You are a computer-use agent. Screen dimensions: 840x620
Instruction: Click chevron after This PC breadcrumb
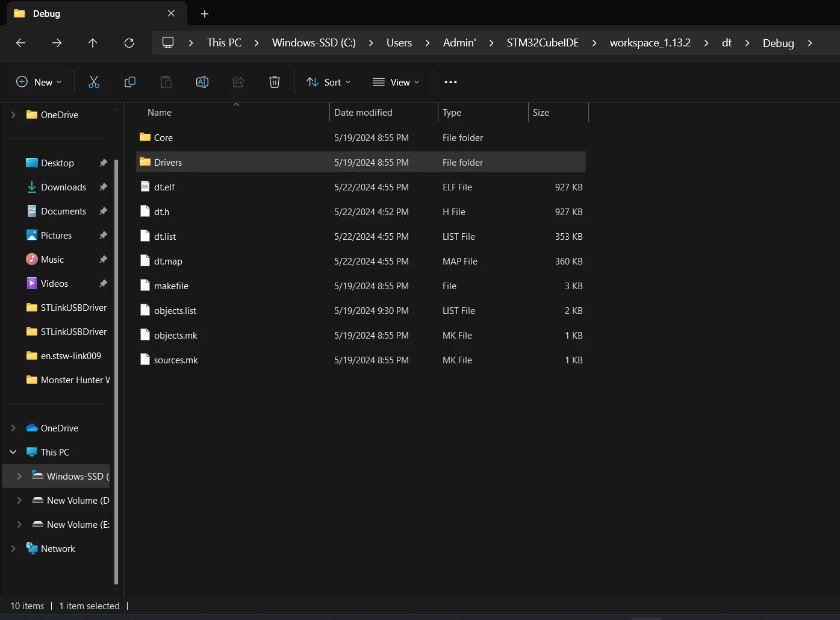click(x=257, y=43)
